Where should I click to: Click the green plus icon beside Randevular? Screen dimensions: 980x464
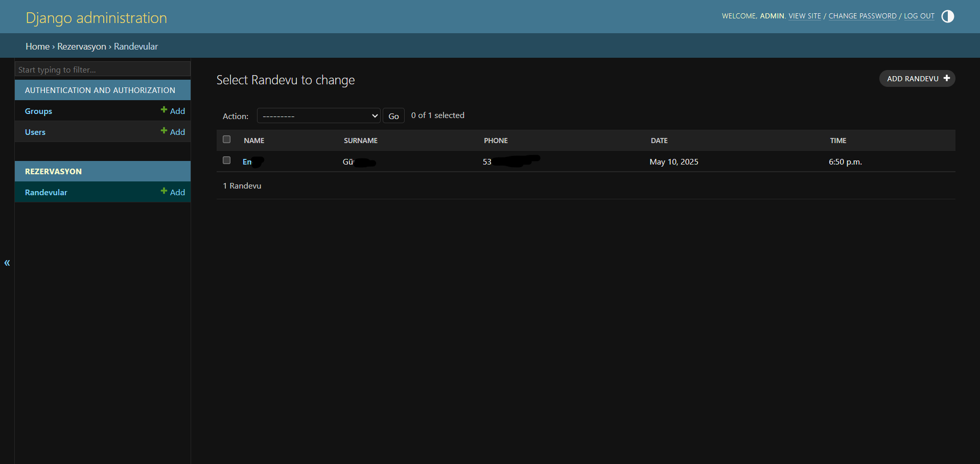click(x=164, y=191)
